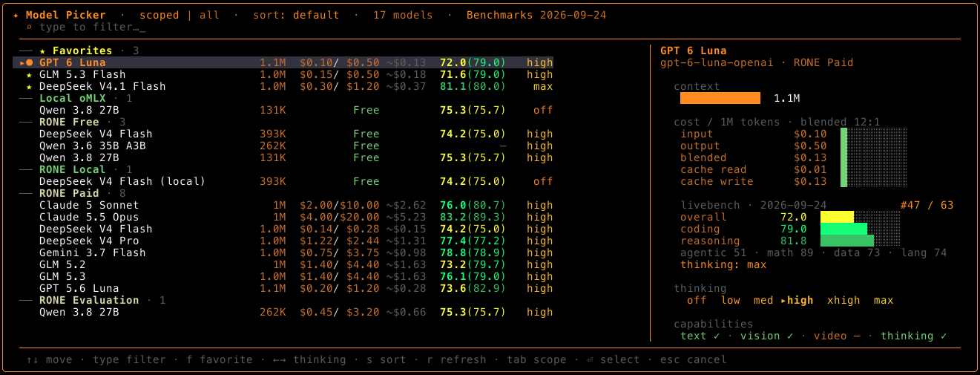Click the f favorite shortcut hint
The height and width of the screenshot is (375, 980).
tap(220, 359)
